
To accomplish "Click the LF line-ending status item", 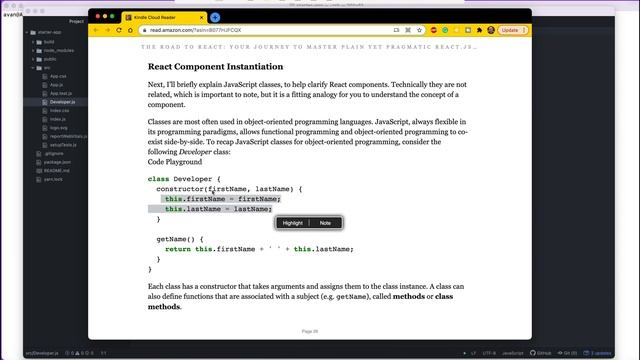I will (473, 353).
